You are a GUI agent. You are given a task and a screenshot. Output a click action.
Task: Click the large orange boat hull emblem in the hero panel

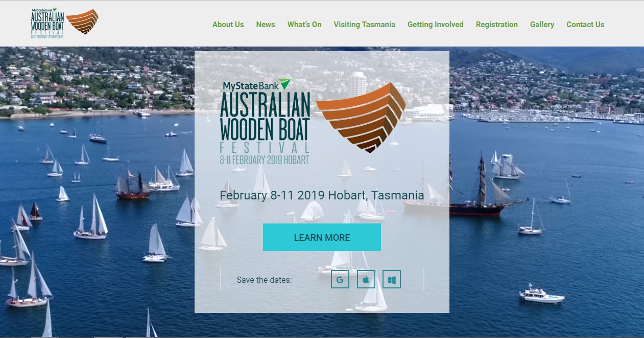pyautogui.click(x=361, y=117)
